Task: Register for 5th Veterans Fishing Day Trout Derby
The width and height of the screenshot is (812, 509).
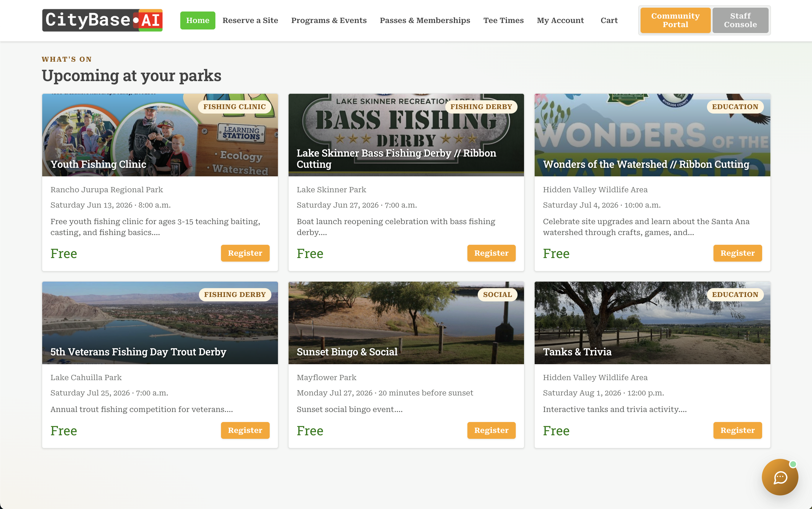Action: click(x=245, y=430)
